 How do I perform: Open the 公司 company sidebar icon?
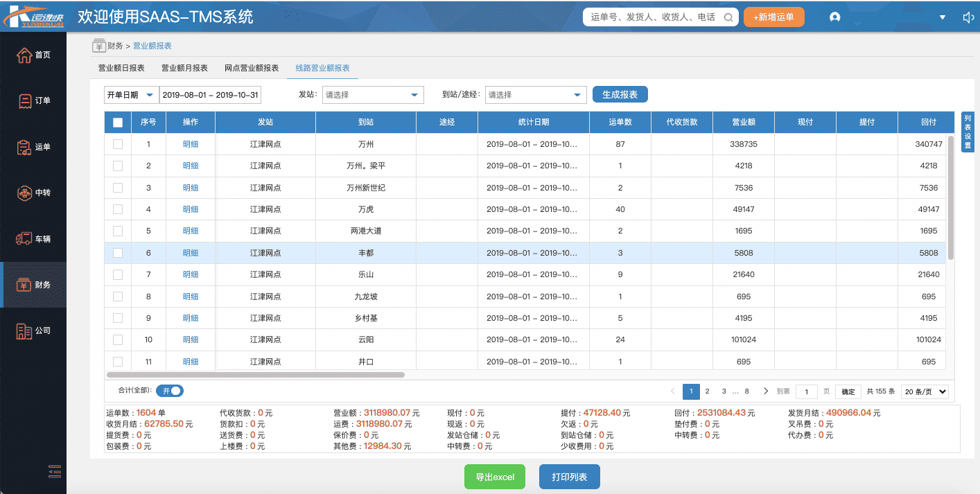point(24,331)
